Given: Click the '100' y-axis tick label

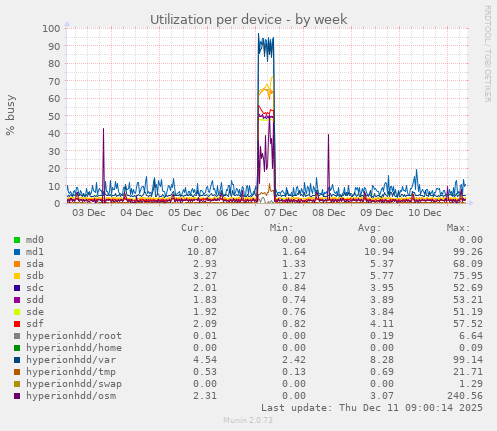Looking at the screenshot, I should click(51, 28).
